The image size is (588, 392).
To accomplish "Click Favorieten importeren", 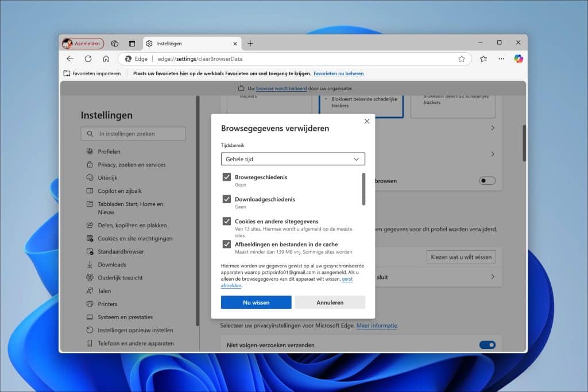I will point(92,73).
